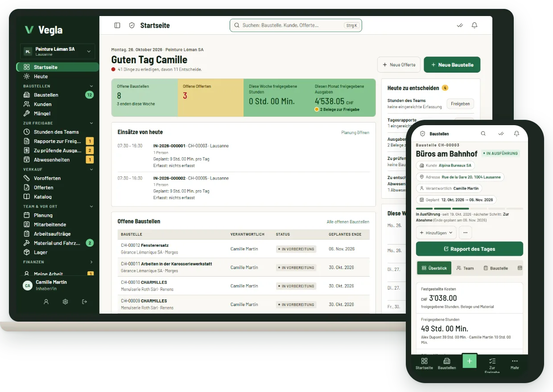Open Mängel in the sidebar

(x=58, y=114)
